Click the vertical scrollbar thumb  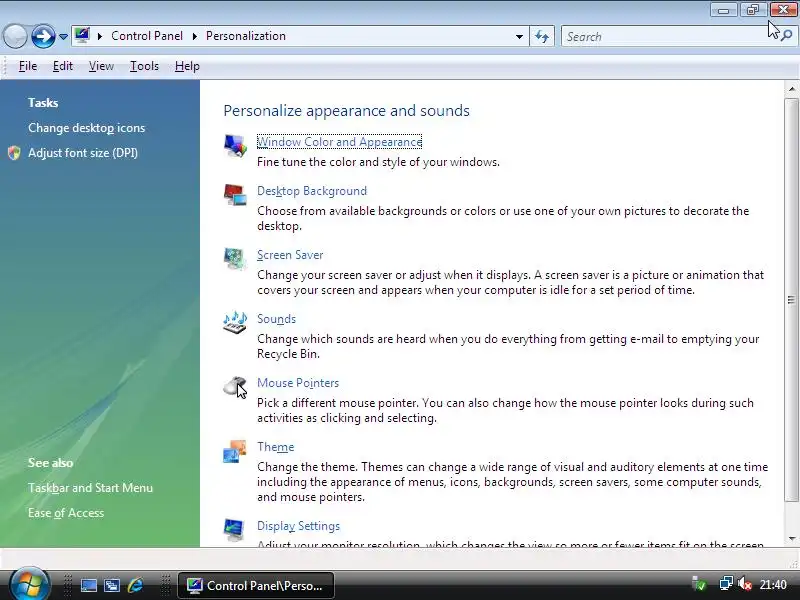click(x=791, y=300)
